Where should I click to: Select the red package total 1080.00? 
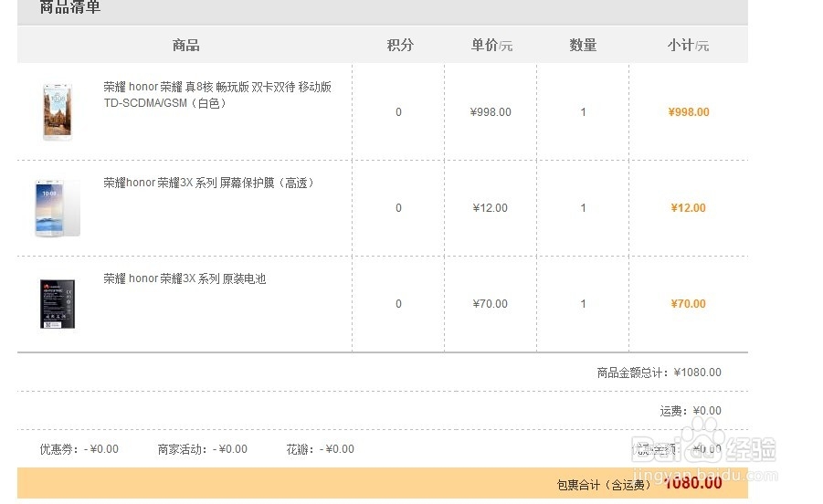coord(692,482)
